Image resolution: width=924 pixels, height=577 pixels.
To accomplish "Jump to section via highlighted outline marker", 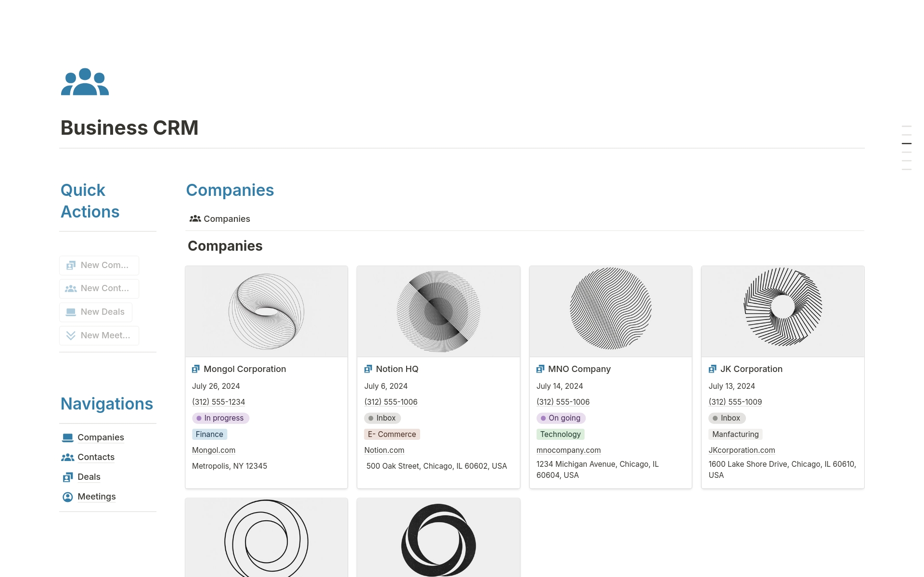I will [906, 143].
